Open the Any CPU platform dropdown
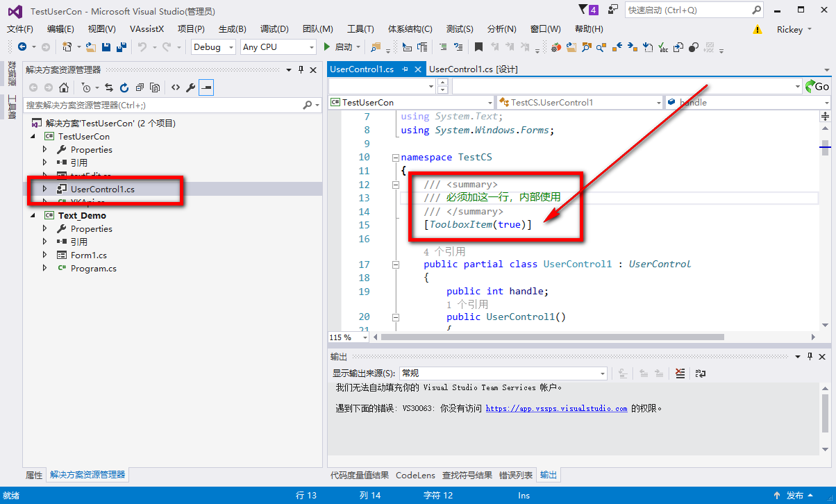The width and height of the screenshot is (836, 504). point(278,47)
